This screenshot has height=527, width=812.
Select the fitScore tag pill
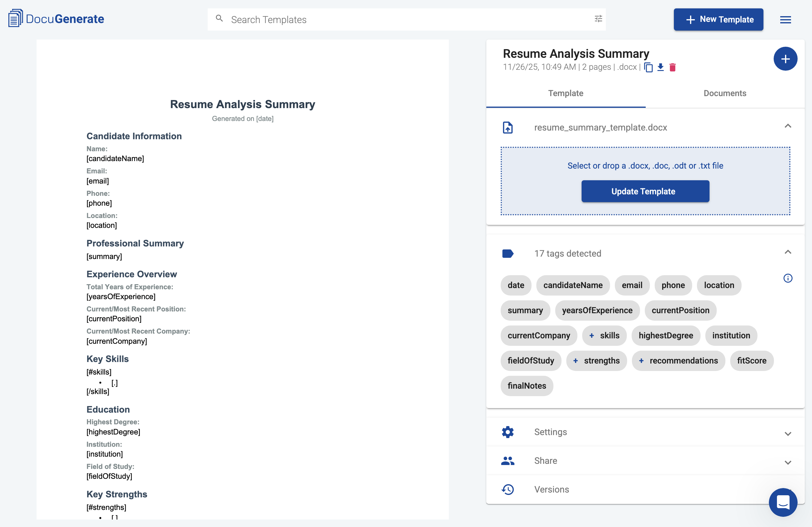point(751,361)
